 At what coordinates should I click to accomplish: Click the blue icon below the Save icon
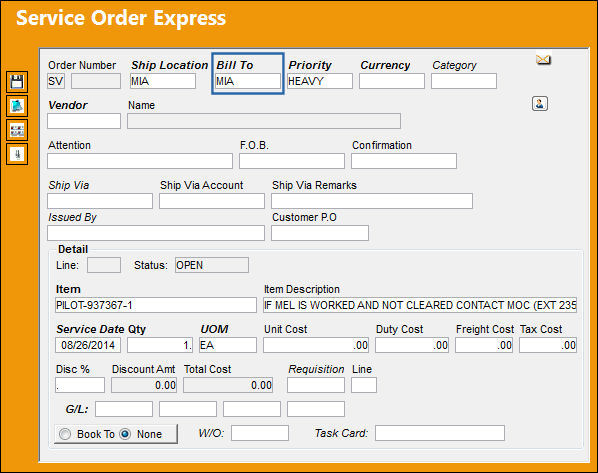coord(17,106)
